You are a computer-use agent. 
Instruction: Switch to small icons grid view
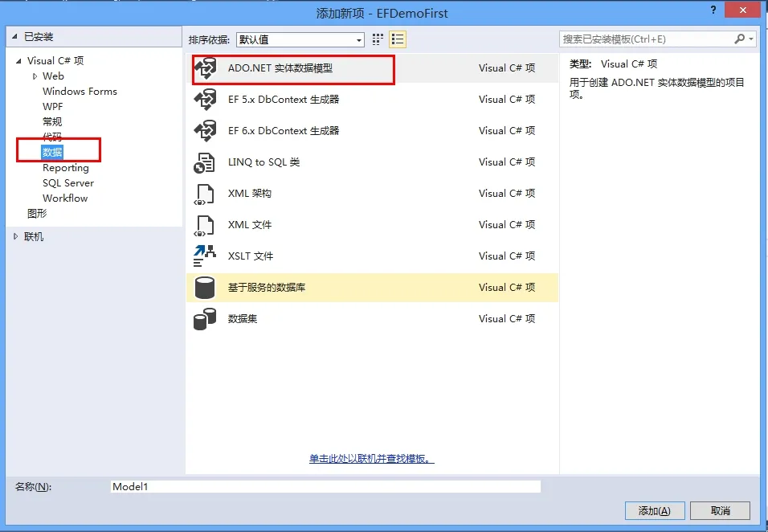pyautogui.click(x=377, y=39)
